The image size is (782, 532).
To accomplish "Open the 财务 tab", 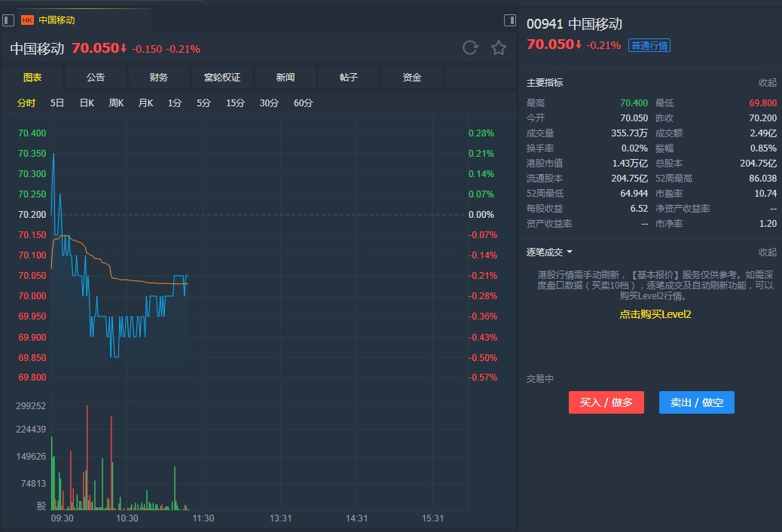I will tap(159, 78).
